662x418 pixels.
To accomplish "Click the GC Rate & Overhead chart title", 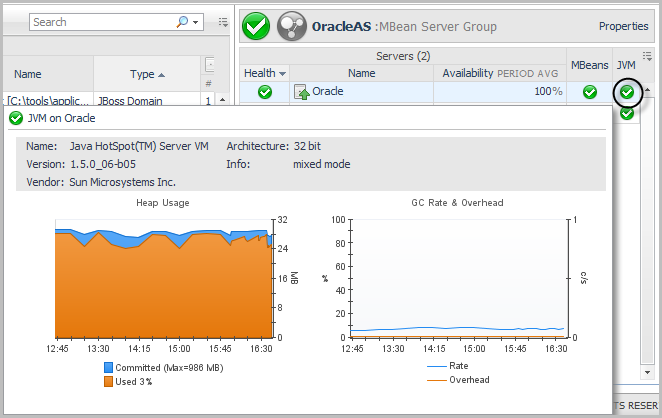I will (x=457, y=203).
